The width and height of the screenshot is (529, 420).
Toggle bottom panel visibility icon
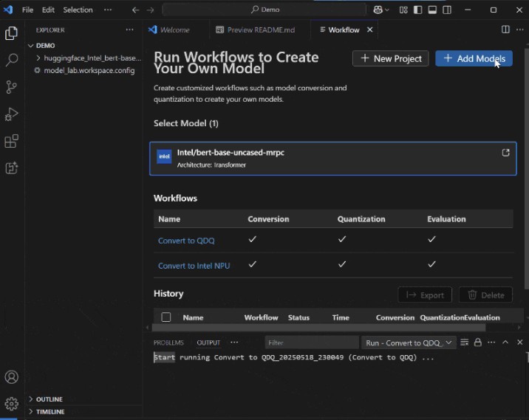tap(432, 10)
